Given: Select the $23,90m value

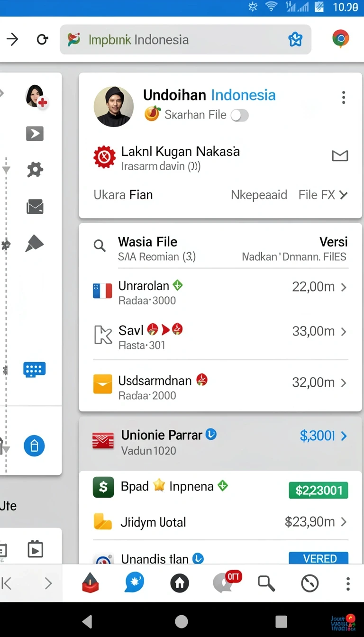Looking at the screenshot, I should coord(309,522).
